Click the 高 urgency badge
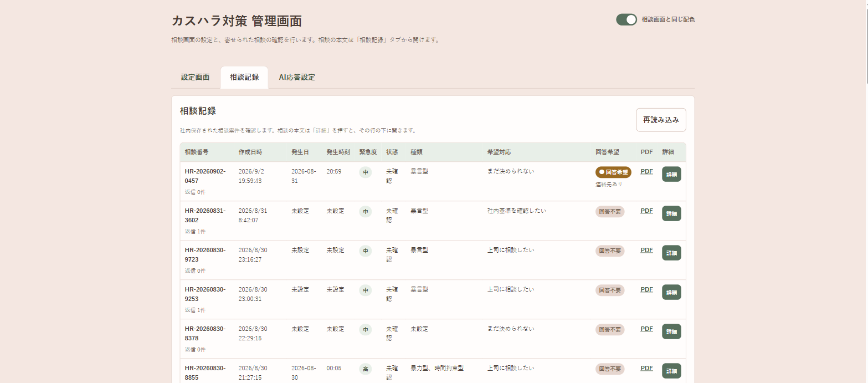 [366, 369]
